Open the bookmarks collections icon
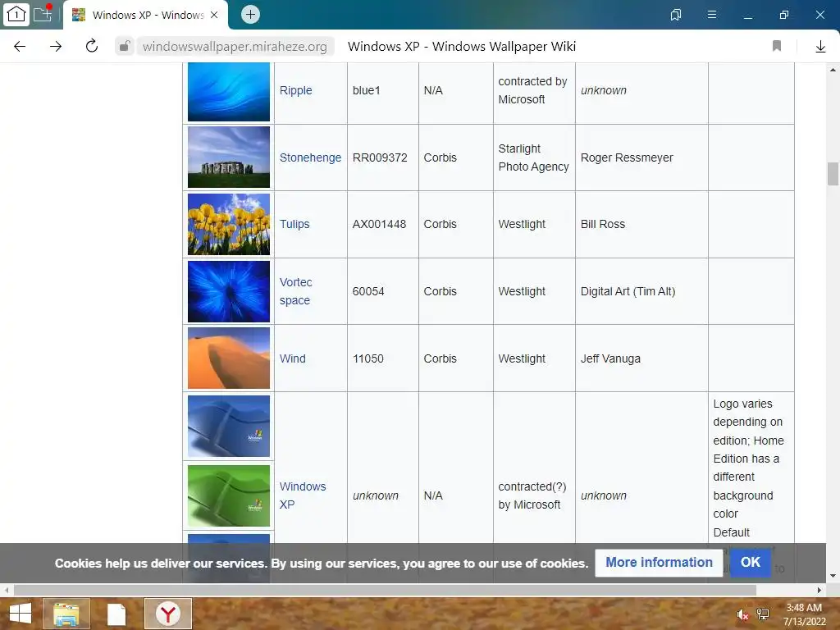The image size is (840, 630). click(x=676, y=15)
